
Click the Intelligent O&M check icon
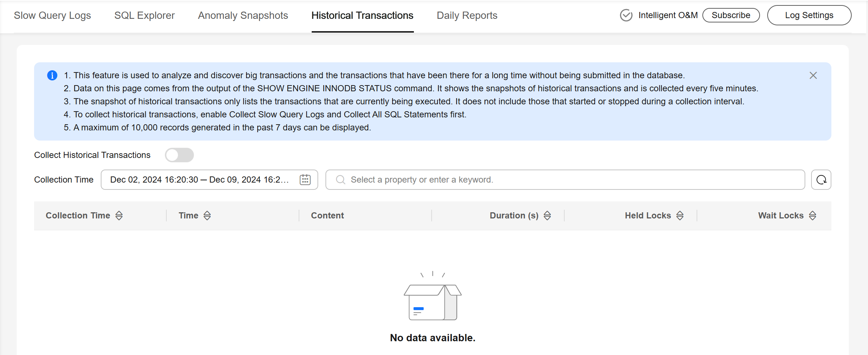coord(626,15)
